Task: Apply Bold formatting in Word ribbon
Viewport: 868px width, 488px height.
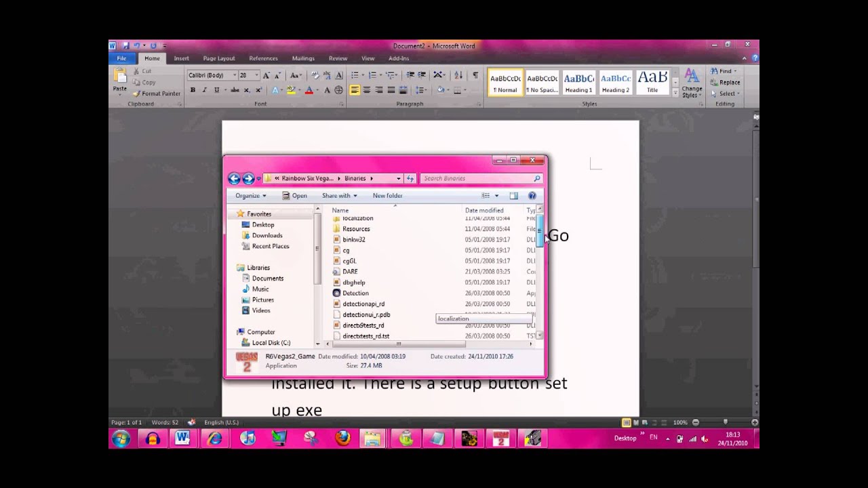Action: pos(193,90)
